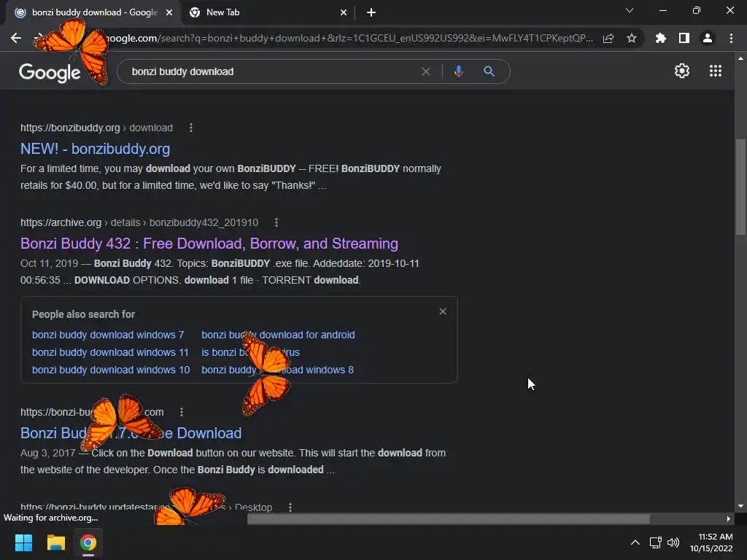
Task: Click the scroll right arrow
Action: tap(729, 519)
